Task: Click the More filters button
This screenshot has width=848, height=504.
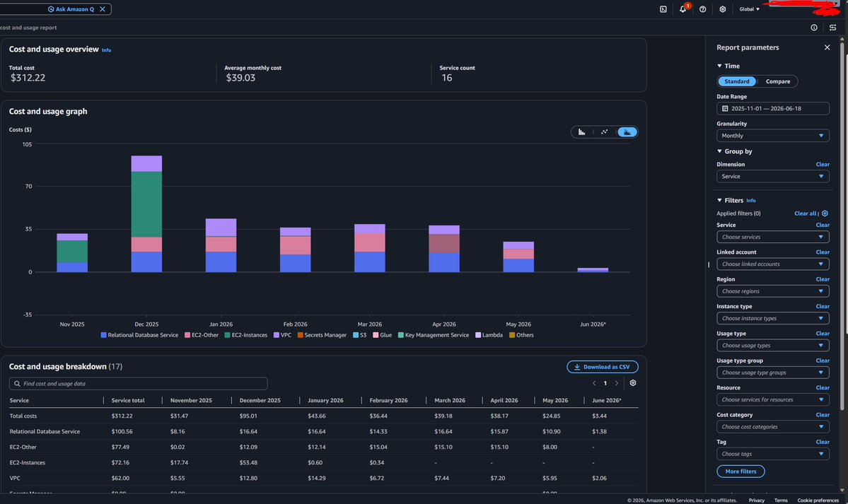Action: pos(740,471)
